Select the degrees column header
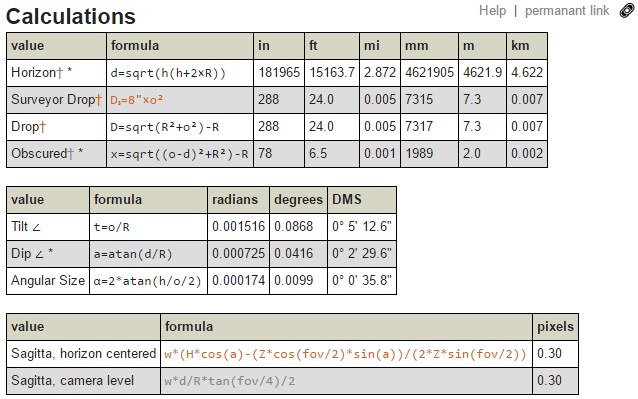This screenshot has height=399, width=638. coord(298,200)
